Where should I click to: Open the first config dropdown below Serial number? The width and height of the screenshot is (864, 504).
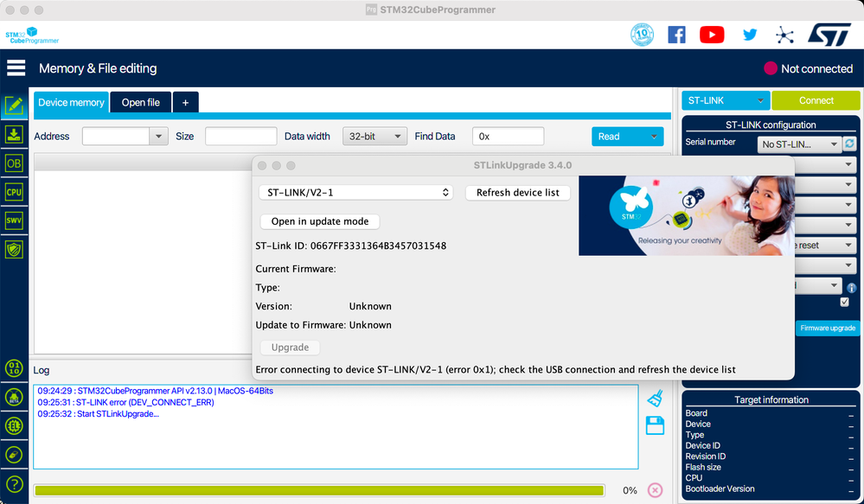(824, 165)
